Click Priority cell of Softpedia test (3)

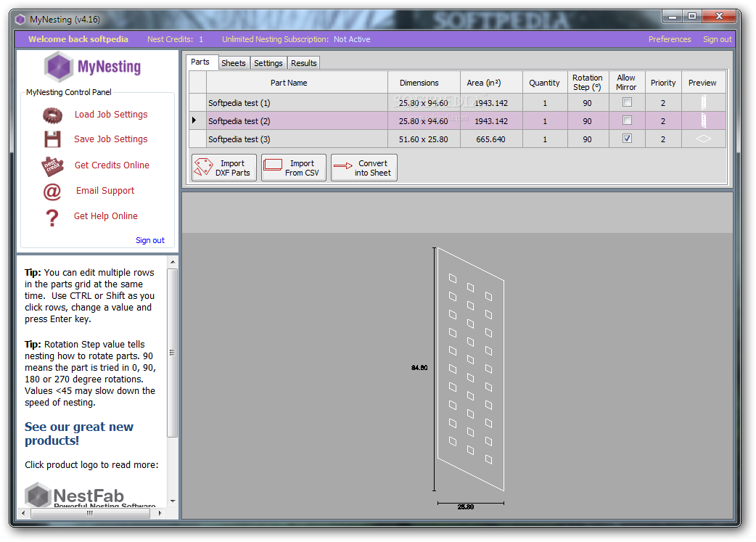click(663, 139)
